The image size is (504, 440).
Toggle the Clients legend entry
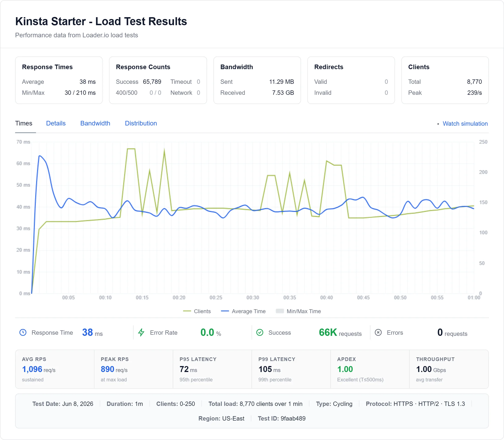click(197, 311)
